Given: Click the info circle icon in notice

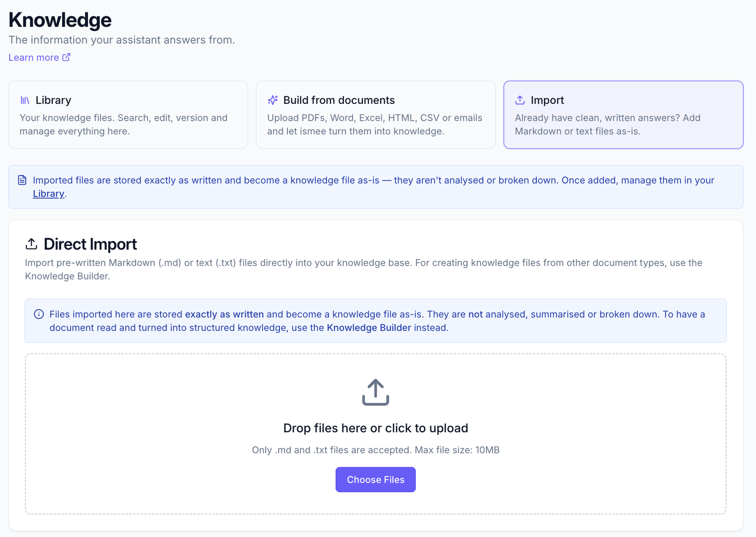Looking at the screenshot, I should [x=39, y=314].
